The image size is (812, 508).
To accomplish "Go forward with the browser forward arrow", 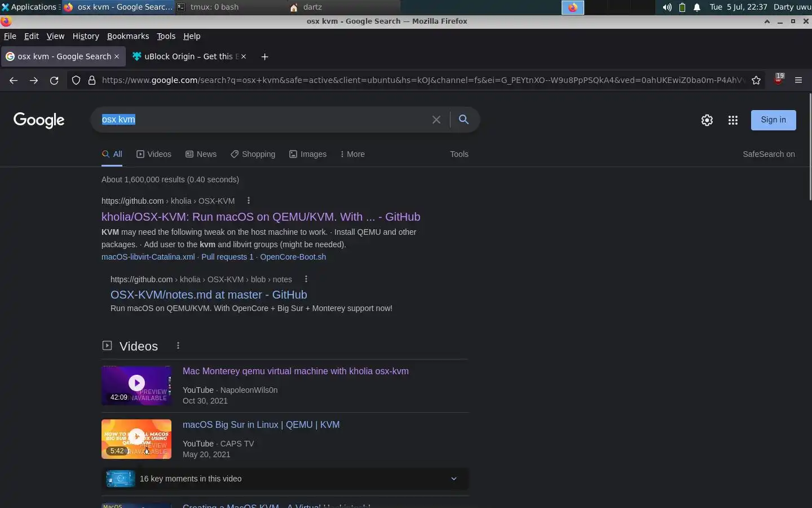I will coord(34,80).
